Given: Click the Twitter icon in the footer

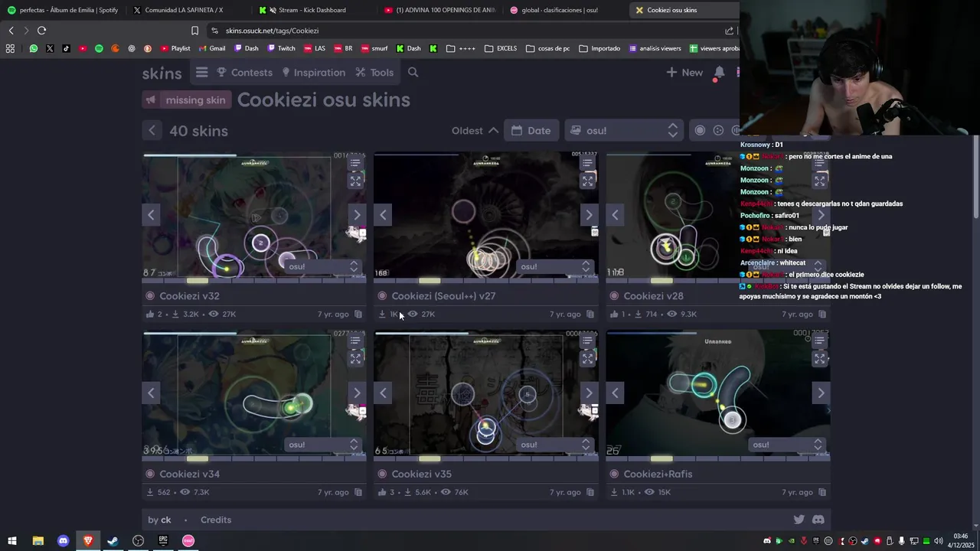Looking at the screenshot, I should tap(799, 520).
